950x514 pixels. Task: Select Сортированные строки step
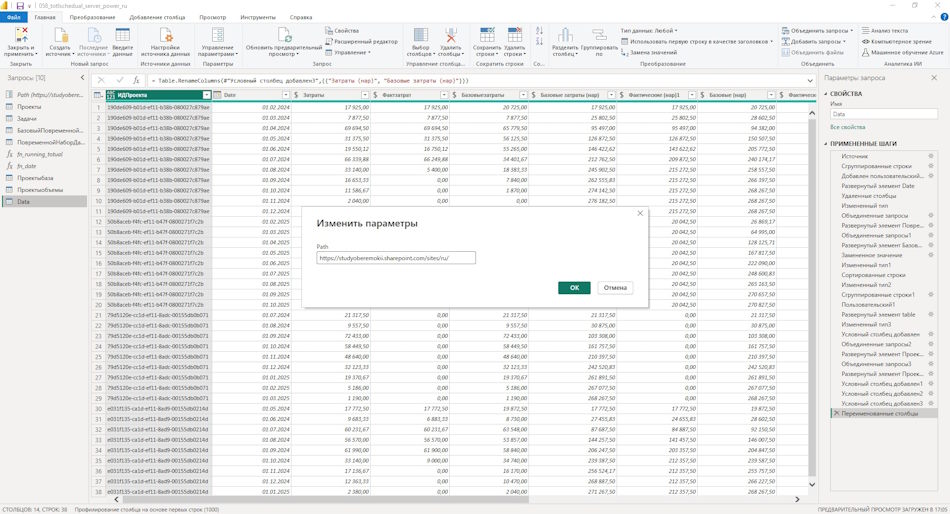click(x=873, y=275)
